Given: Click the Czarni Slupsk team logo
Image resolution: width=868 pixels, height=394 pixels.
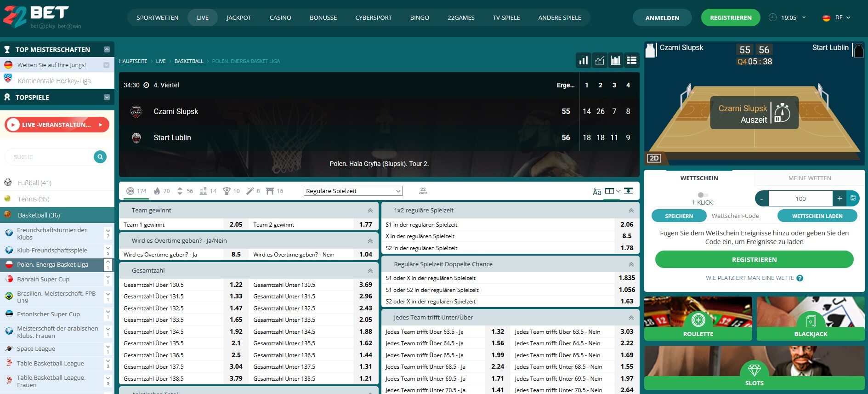Looking at the screenshot, I should tap(136, 111).
